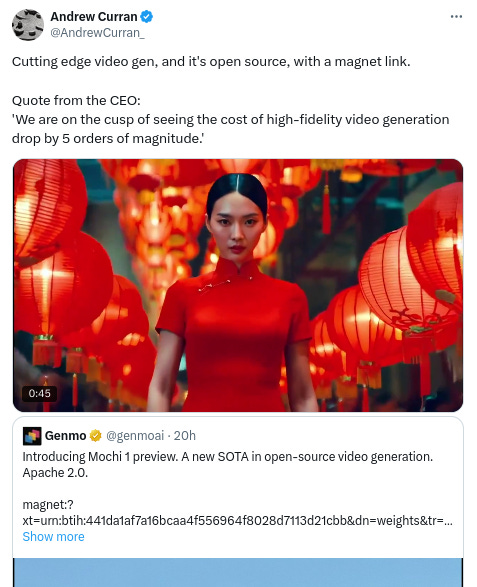Click the magnet link text in quote
477x587 pixels.
[237, 513]
